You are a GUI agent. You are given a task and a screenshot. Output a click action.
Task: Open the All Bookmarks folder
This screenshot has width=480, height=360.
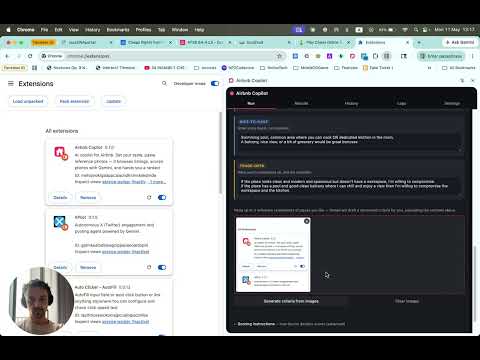coord(459,68)
